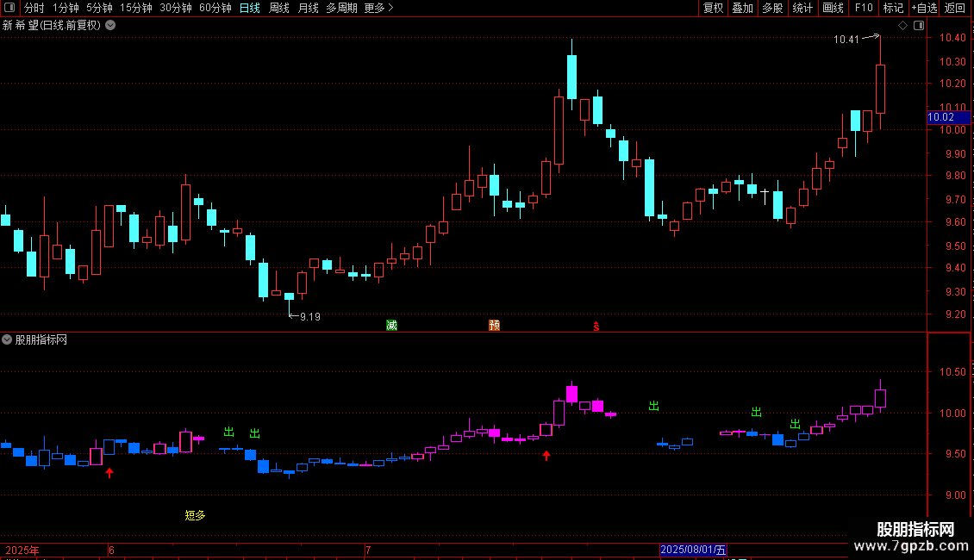974x560 pixels.
Task: Open F10 company information
Action: point(864,8)
